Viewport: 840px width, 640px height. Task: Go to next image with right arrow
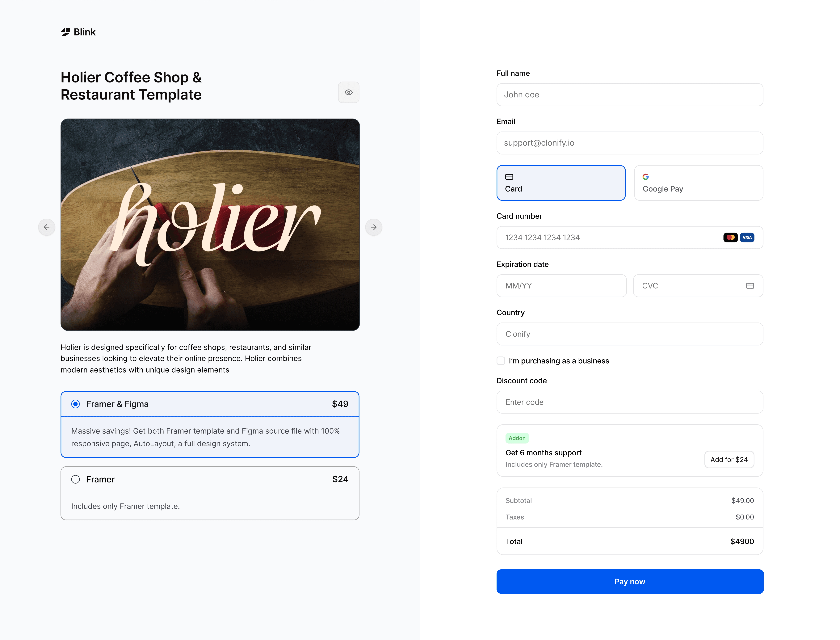tap(374, 227)
